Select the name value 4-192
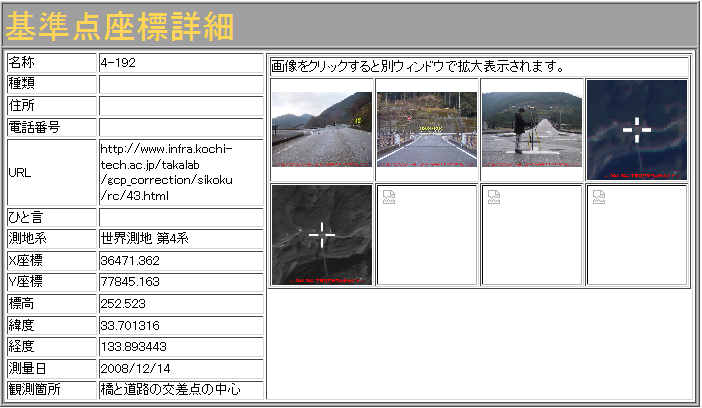Image resolution: width=702 pixels, height=408 pixels. coord(119,62)
